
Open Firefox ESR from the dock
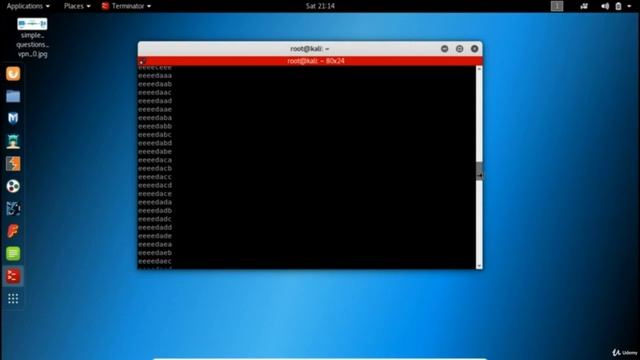pos(13,74)
